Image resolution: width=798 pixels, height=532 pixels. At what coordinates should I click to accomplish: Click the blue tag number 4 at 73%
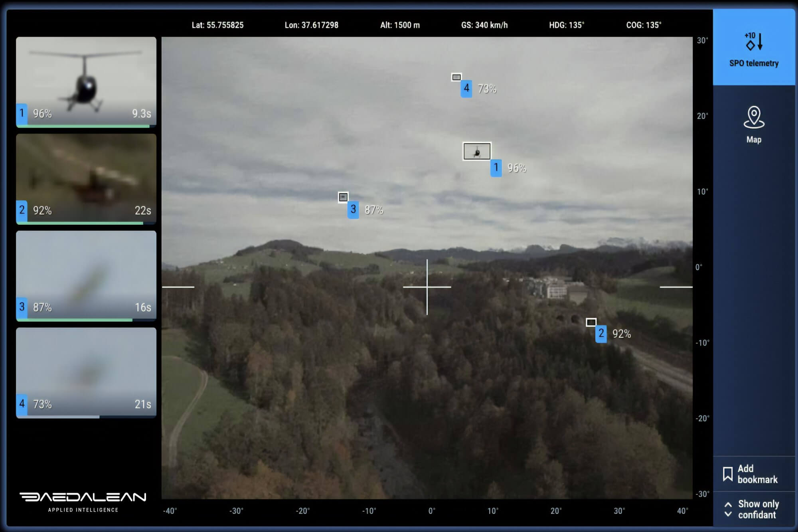(x=466, y=89)
